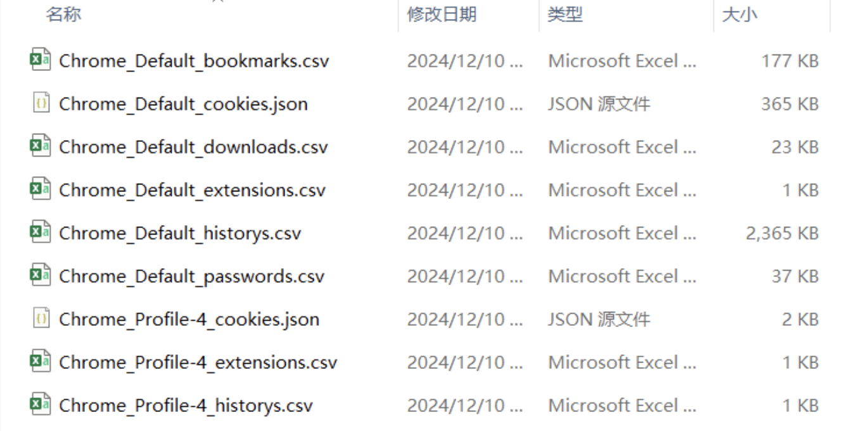Select the Excel icon beside Chrome_Default_downloads.csv
The width and height of the screenshot is (868, 431).
41,146
